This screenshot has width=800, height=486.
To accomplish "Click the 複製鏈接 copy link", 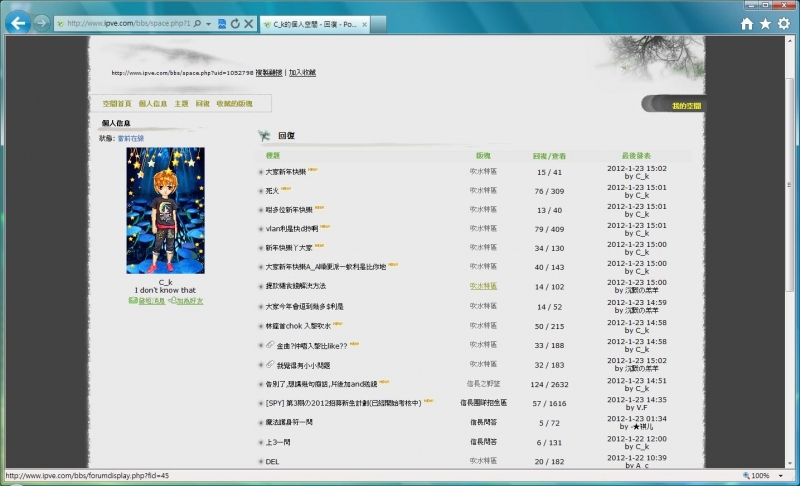I will pyautogui.click(x=269, y=72).
